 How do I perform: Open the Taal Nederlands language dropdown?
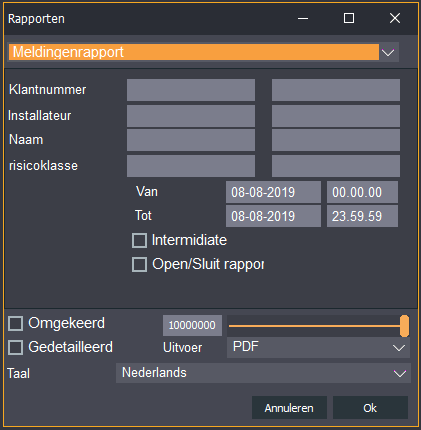pyautogui.click(x=263, y=373)
